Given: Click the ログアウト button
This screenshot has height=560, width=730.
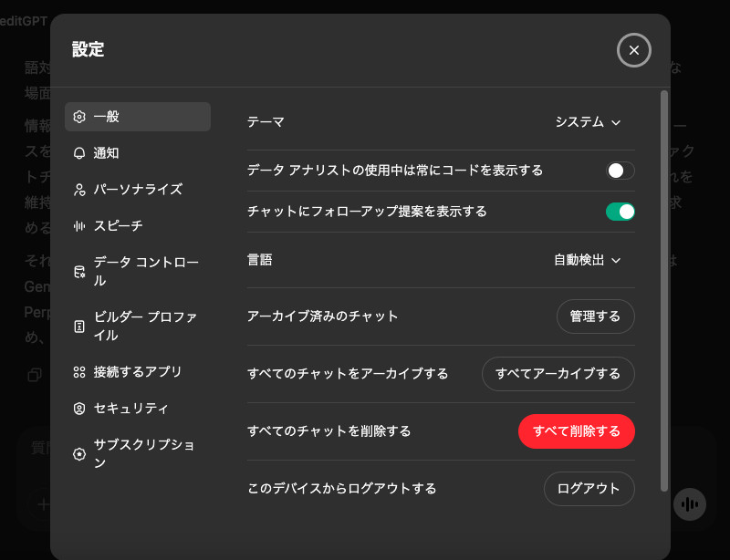Looking at the screenshot, I should (589, 489).
